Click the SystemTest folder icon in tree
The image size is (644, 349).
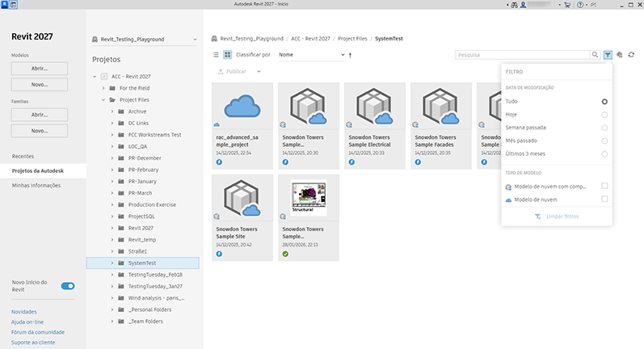(x=121, y=263)
